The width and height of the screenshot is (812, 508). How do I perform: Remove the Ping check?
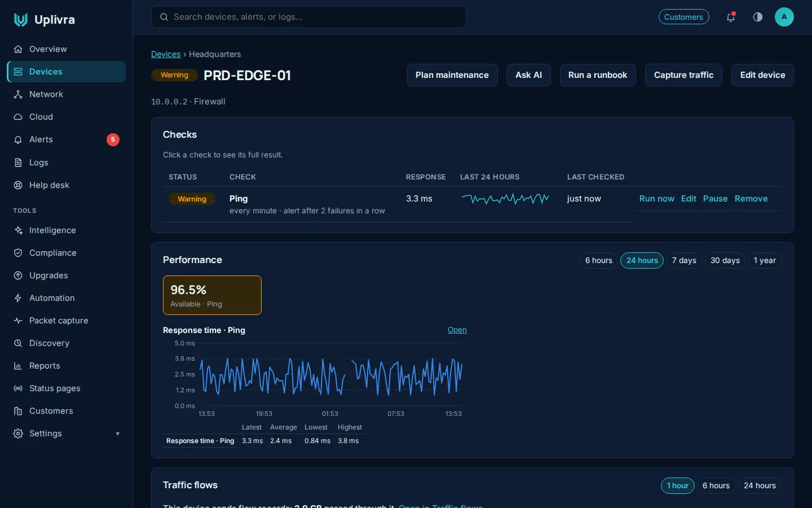[751, 199]
